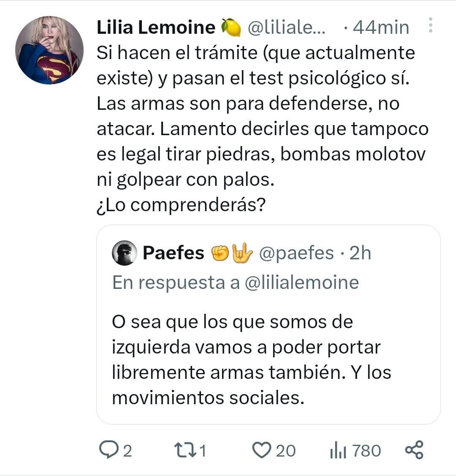Open the quoted tweet text by Paefes
The image size is (456, 476).
click(x=251, y=359)
